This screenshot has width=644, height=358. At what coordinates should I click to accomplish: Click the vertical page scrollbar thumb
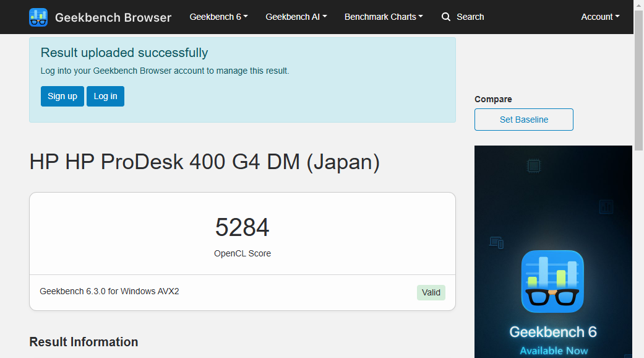click(638, 81)
